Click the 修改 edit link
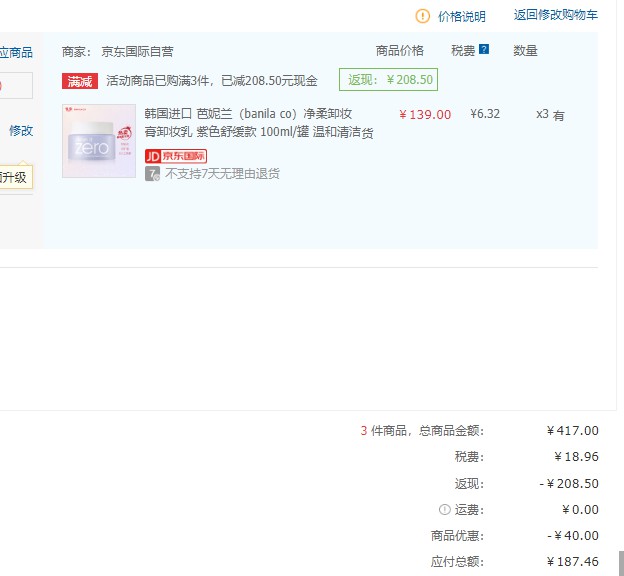The image size is (624, 576). [21, 131]
